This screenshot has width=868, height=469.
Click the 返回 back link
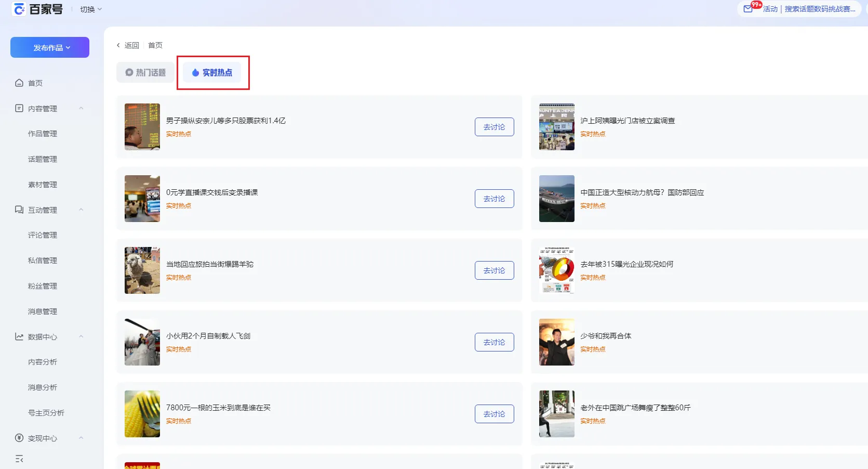132,45
